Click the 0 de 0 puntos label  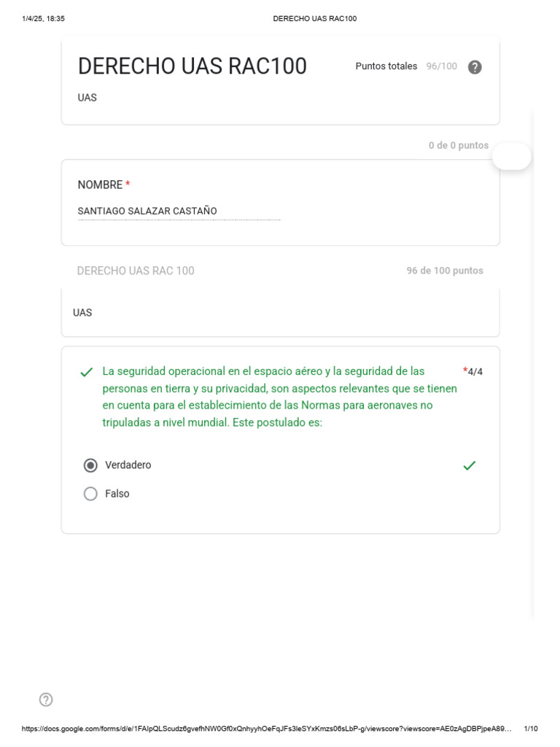(x=459, y=145)
